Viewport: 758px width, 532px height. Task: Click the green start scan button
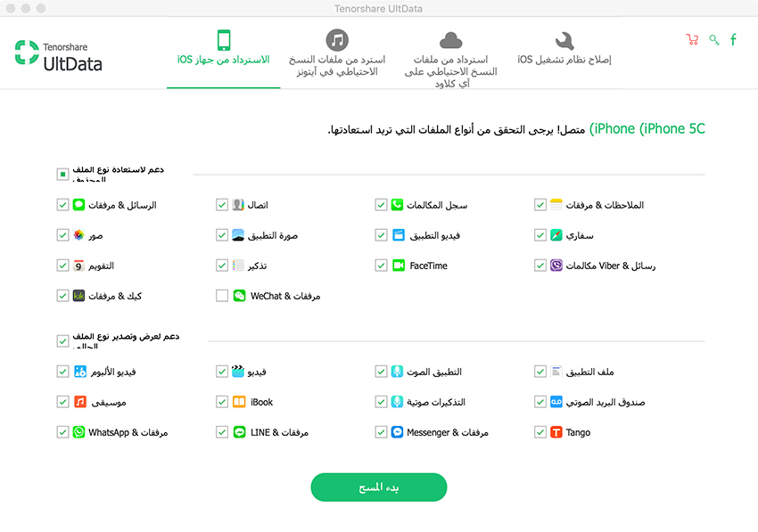click(x=378, y=487)
